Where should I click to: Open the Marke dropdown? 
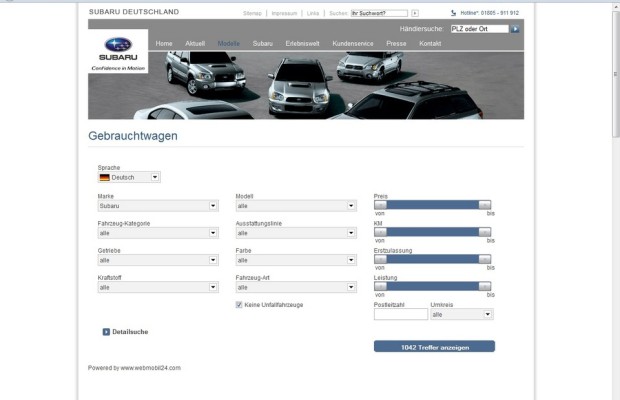158,206
